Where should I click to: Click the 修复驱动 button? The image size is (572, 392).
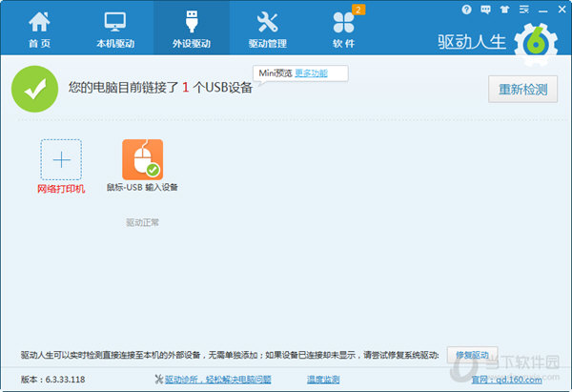tap(472, 355)
